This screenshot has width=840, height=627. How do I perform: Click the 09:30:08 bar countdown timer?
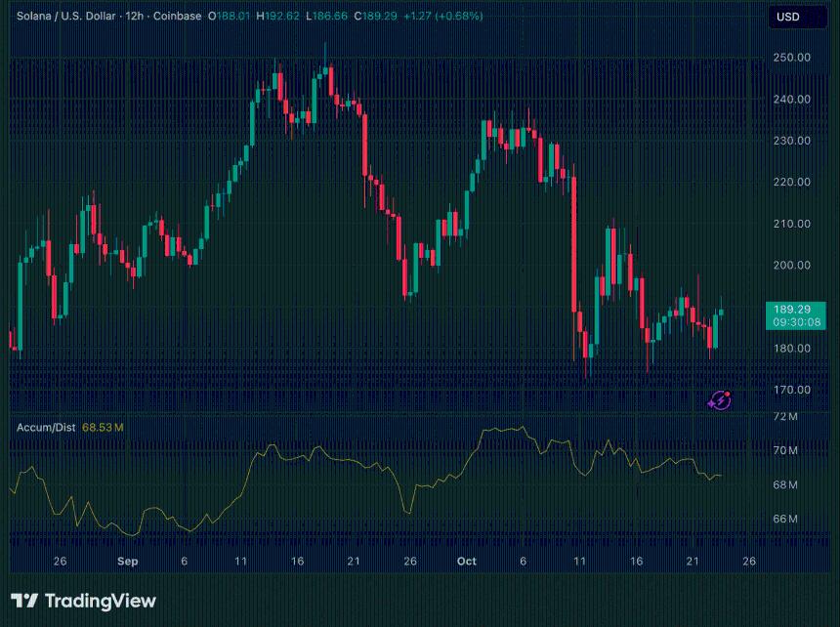coord(796,321)
